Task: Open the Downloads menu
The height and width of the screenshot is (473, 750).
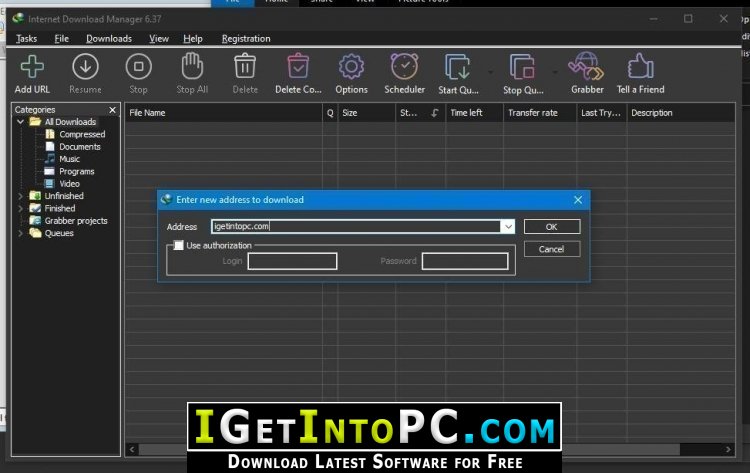Action: click(109, 39)
